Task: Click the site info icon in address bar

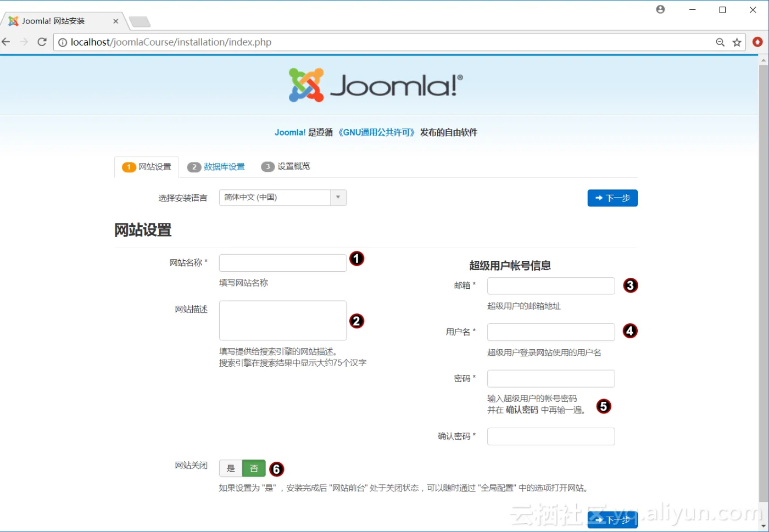Action: pyautogui.click(x=63, y=42)
